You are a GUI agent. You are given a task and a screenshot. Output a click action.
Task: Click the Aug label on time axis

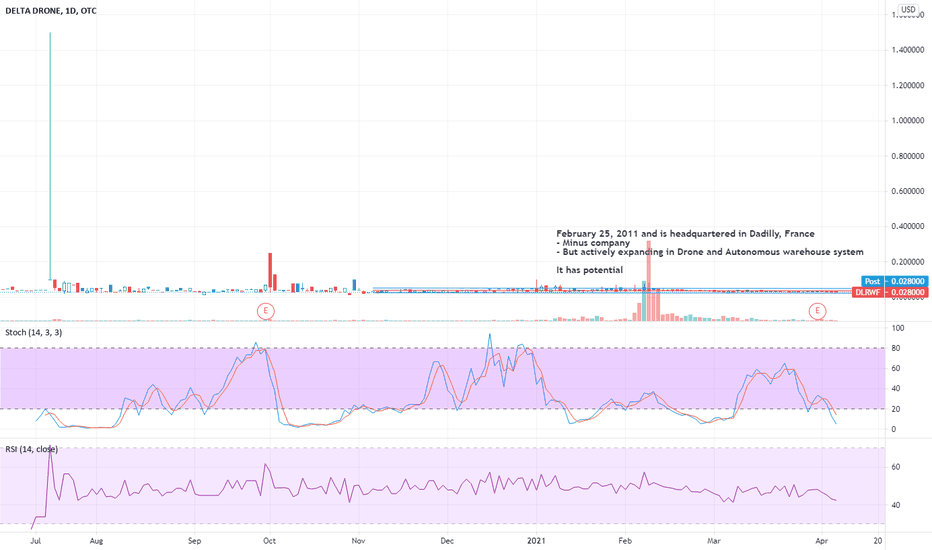coord(96,540)
